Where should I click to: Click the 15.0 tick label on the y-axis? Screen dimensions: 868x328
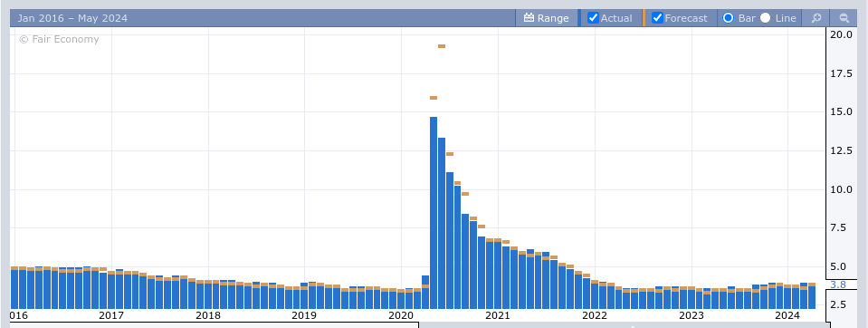coord(841,112)
